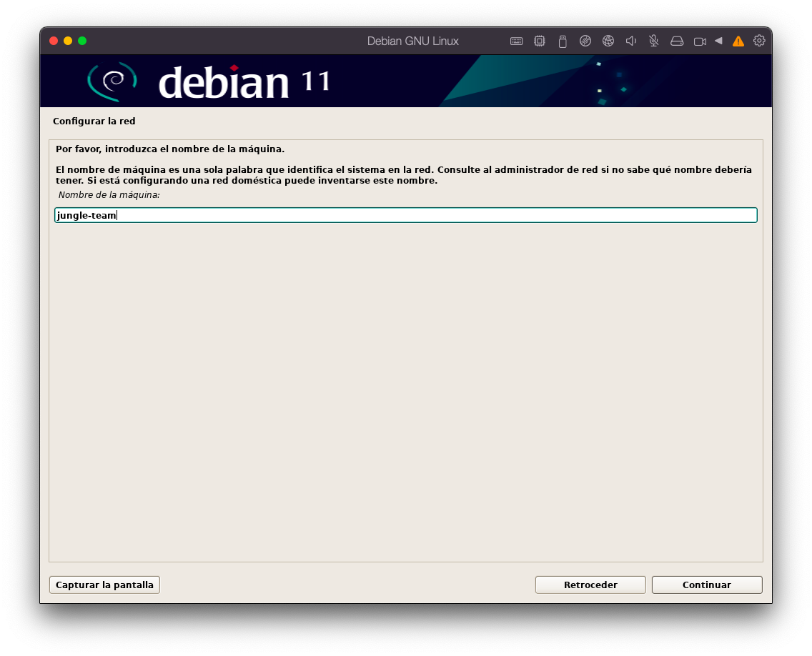This screenshot has width=812, height=656.
Task: Click the Debian GNU Linux window title
Action: click(412, 41)
